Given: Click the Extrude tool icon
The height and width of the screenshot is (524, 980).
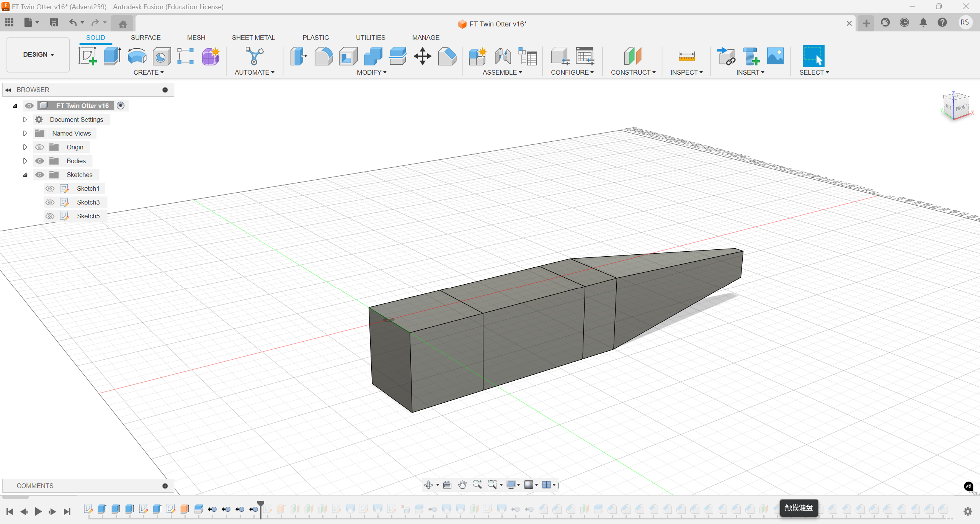Looking at the screenshot, I should coord(112,56).
